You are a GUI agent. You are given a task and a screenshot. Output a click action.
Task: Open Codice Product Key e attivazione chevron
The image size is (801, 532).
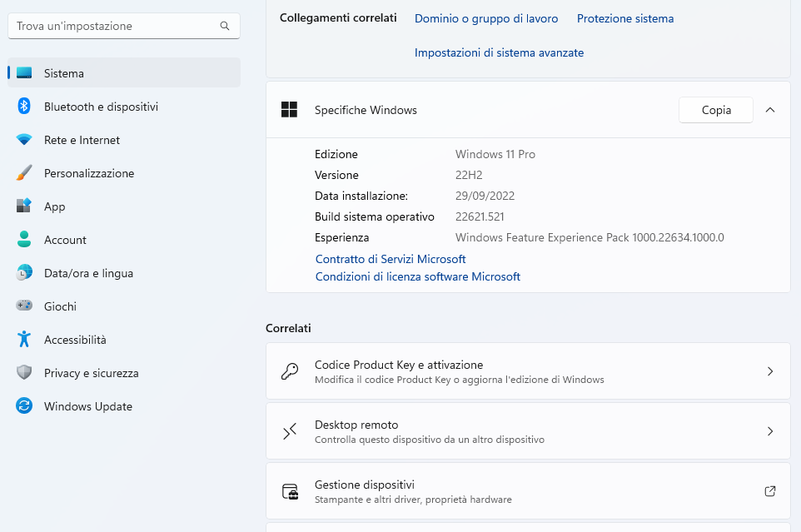pos(770,371)
